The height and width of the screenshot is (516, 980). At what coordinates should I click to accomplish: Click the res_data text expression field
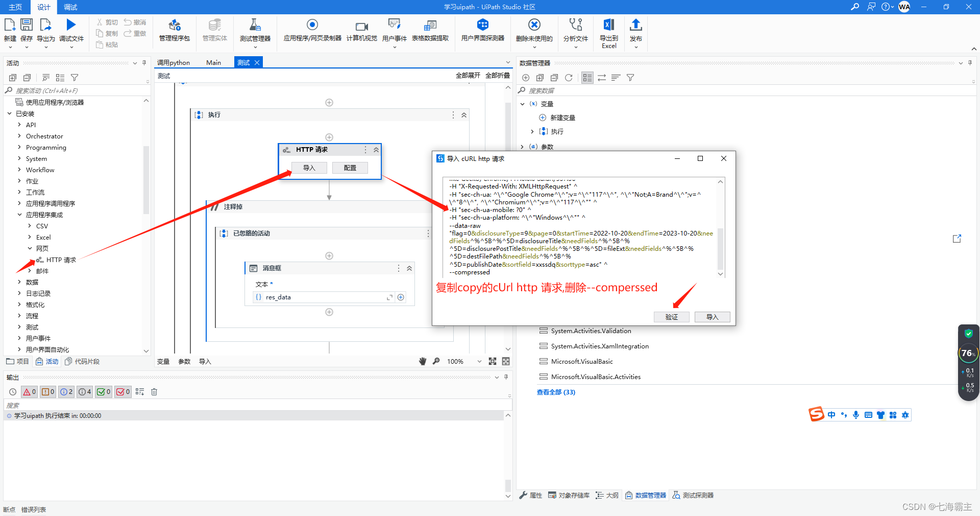323,297
